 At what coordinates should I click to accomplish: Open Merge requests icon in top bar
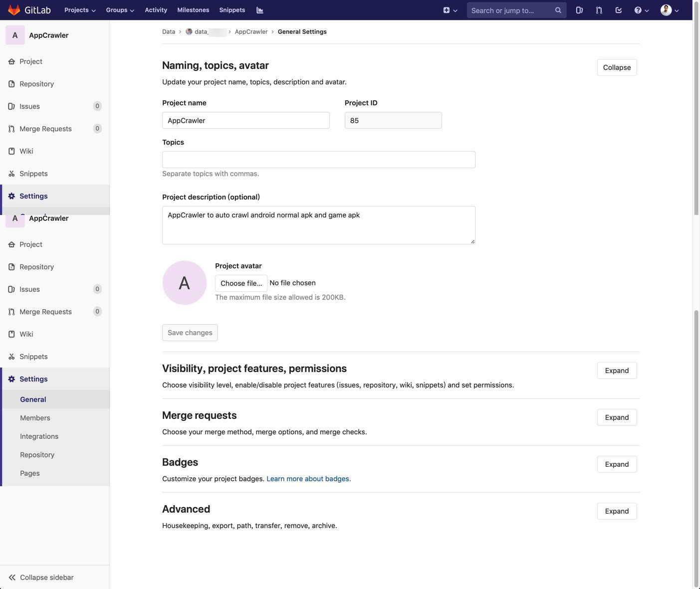(x=599, y=10)
